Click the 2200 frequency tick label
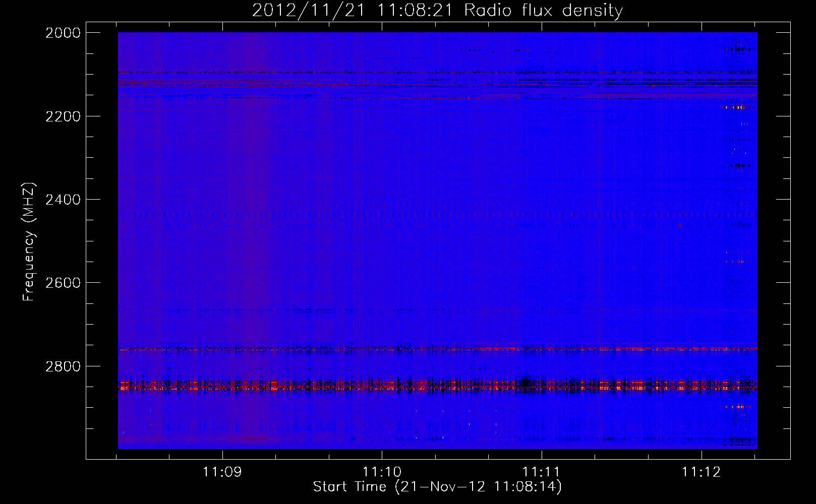This screenshot has width=816, height=504. pos(63,116)
